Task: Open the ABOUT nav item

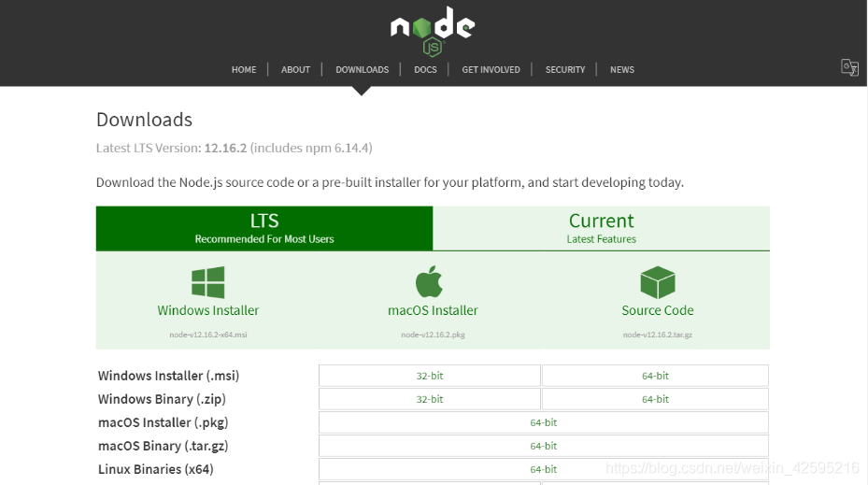Action: click(x=295, y=70)
